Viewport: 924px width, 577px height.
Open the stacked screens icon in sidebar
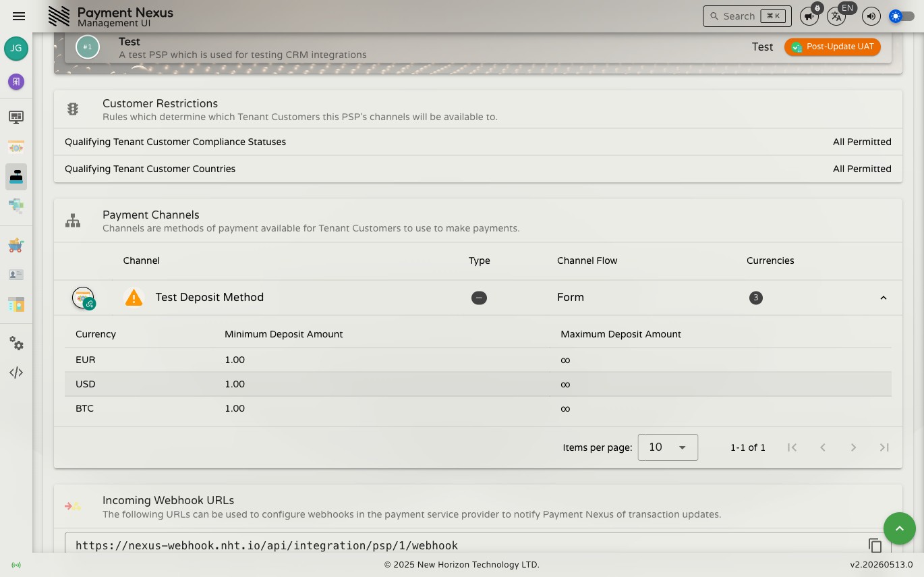[x=16, y=205]
